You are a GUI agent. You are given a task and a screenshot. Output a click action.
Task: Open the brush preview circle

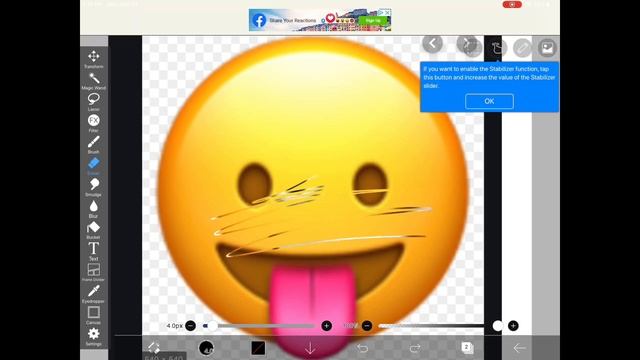[206, 348]
